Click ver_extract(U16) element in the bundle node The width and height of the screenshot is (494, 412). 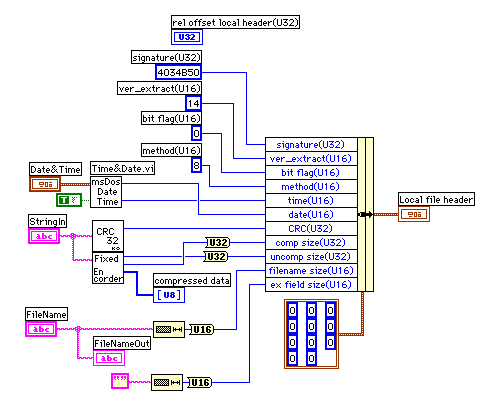click(311, 159)
